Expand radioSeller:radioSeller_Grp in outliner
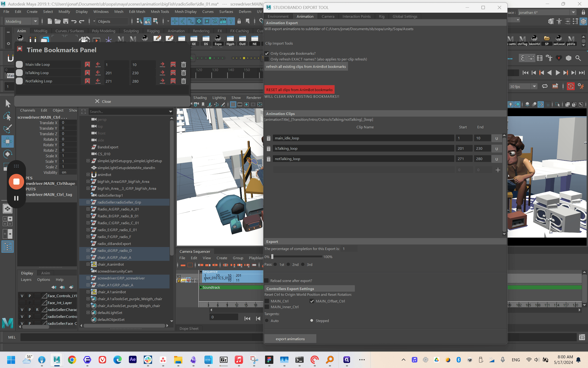The image size is (588, 368). (x=88, y=202)
